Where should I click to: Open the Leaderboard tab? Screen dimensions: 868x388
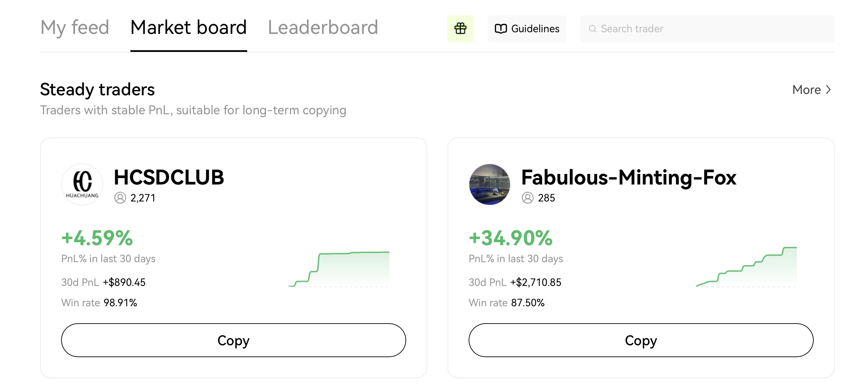pyautogui.click(x=323, y=28)
